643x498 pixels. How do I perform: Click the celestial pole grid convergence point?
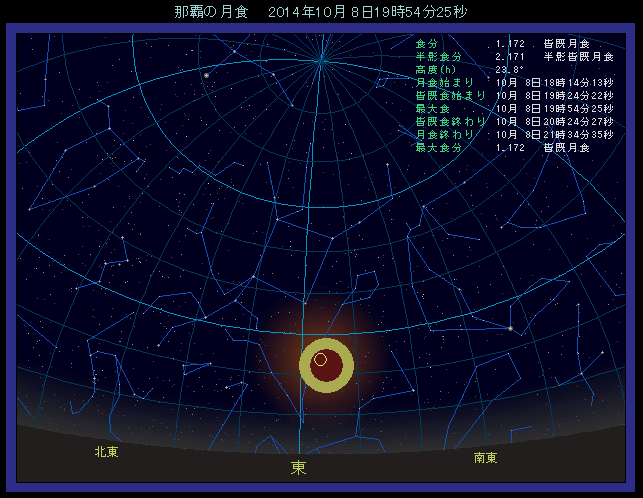(x=321, y=60)
